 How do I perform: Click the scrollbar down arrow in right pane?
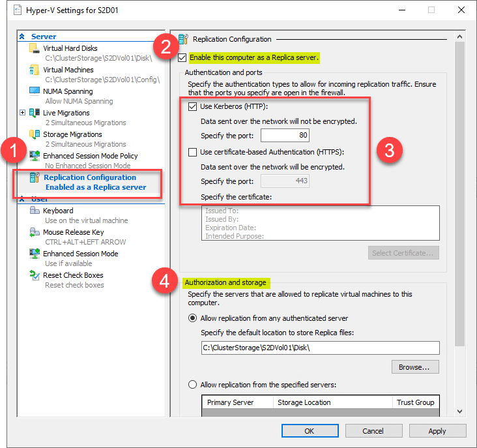(459, 411)
